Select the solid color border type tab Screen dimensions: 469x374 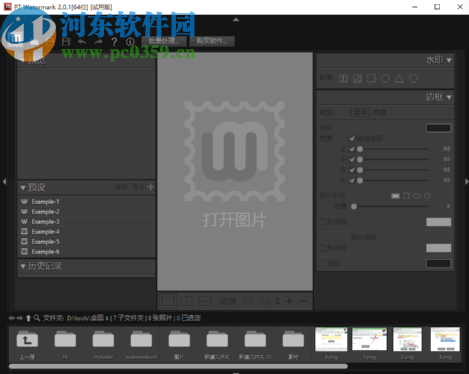click(360, 112)
